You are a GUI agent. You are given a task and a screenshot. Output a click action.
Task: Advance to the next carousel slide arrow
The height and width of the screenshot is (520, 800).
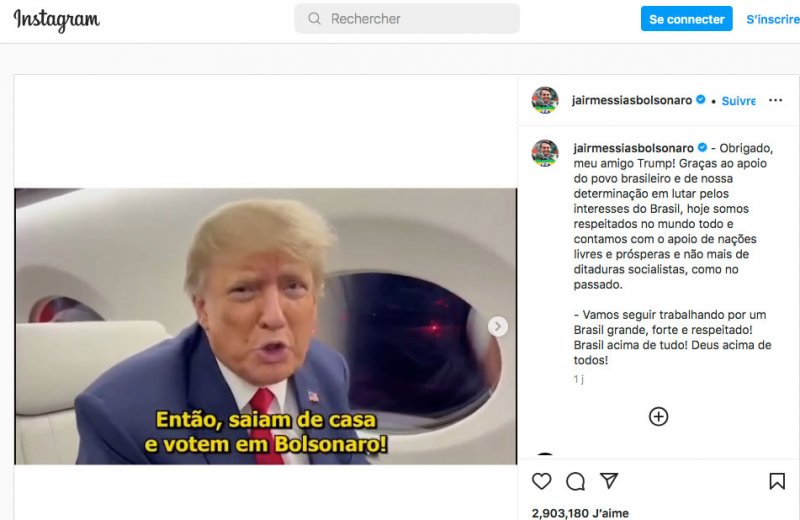(x=497, y=326)
